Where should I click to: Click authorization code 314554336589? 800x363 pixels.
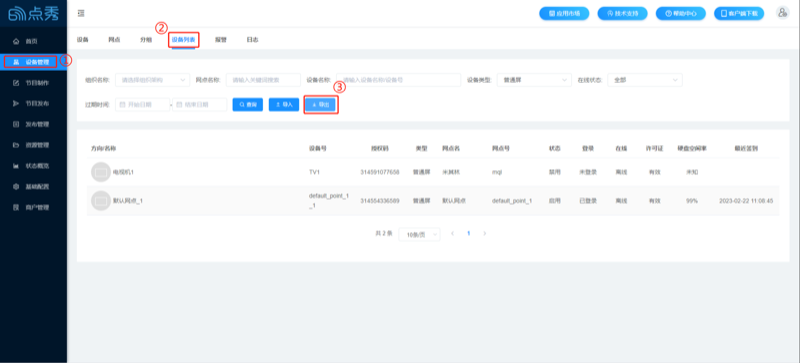point(380,201)
